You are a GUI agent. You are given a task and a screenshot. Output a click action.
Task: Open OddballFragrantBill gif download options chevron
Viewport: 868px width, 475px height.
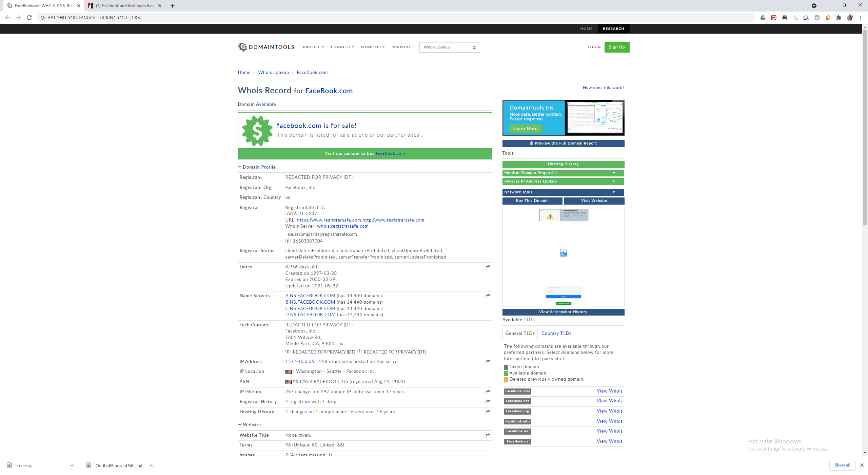151,465
